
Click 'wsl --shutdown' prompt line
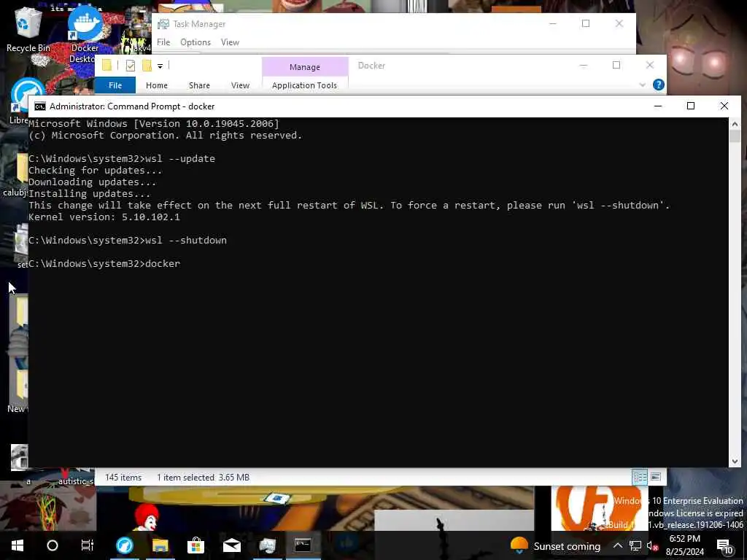coord(128,241)
